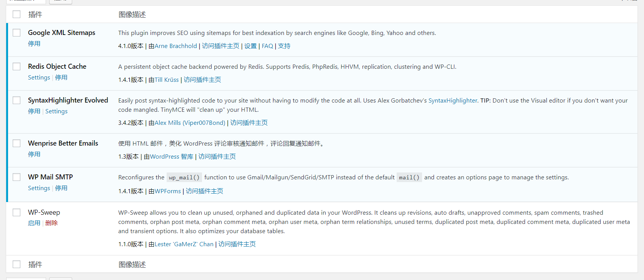
Task: Check the Wenprise Better Emails checkbox
Action: 17,143
